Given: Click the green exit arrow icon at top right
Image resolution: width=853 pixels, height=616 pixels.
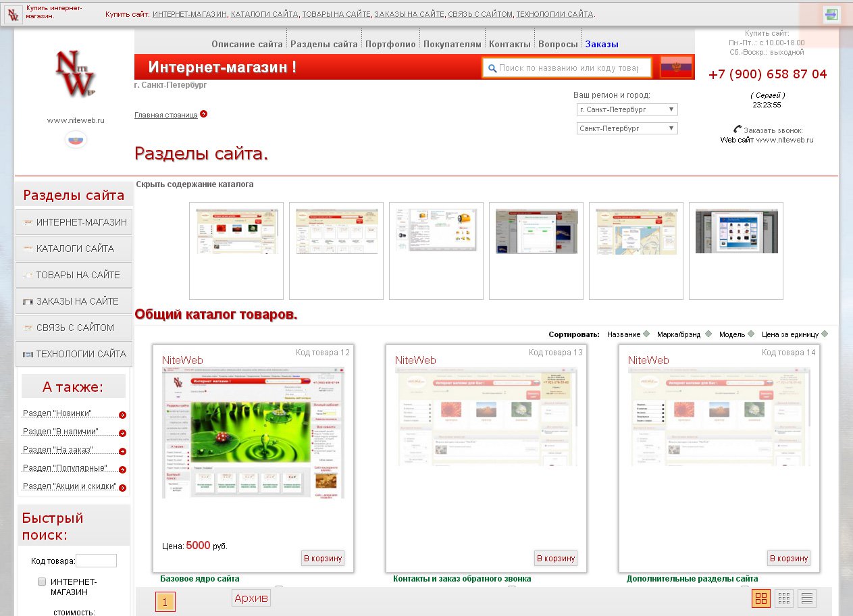Looking at the screenshot, I should coord(831,14).
